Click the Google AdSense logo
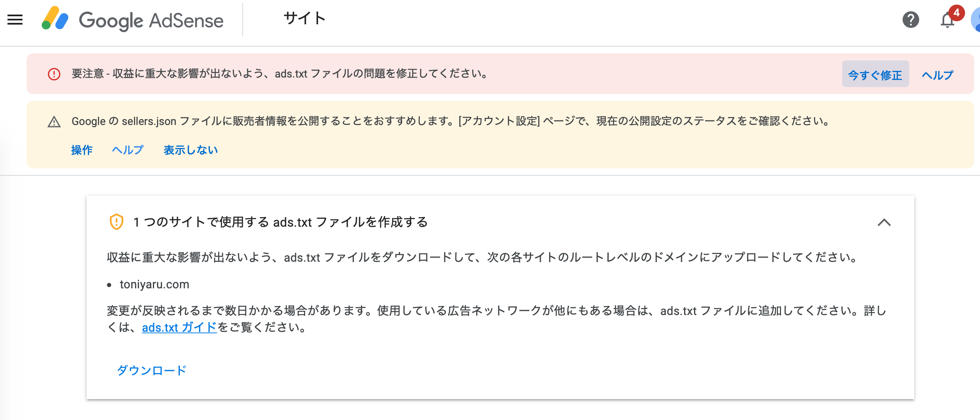This screenshot has height=420, width=980. click(x=132, y=20)
